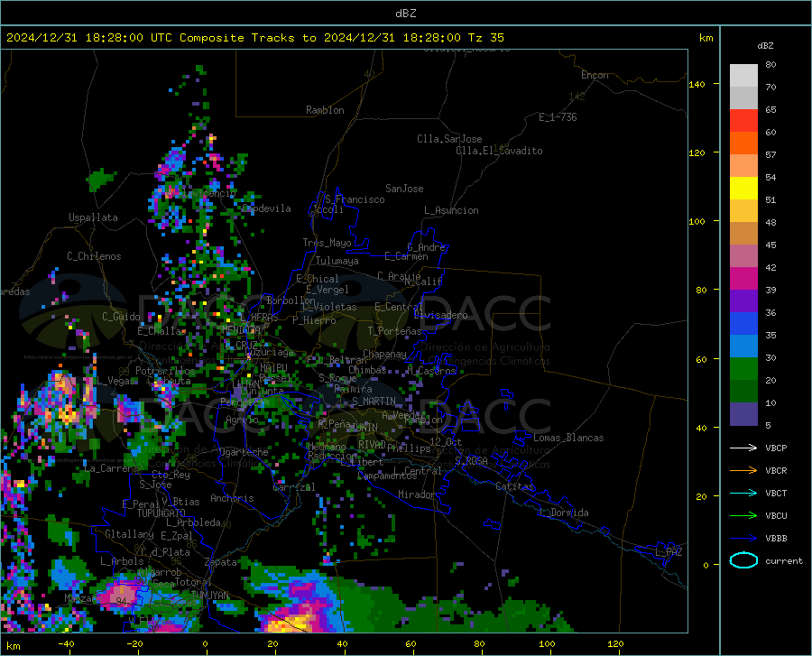Click the E_1-736 map label
The height and width of the screenshot is (656, 812).
(558, 117)
